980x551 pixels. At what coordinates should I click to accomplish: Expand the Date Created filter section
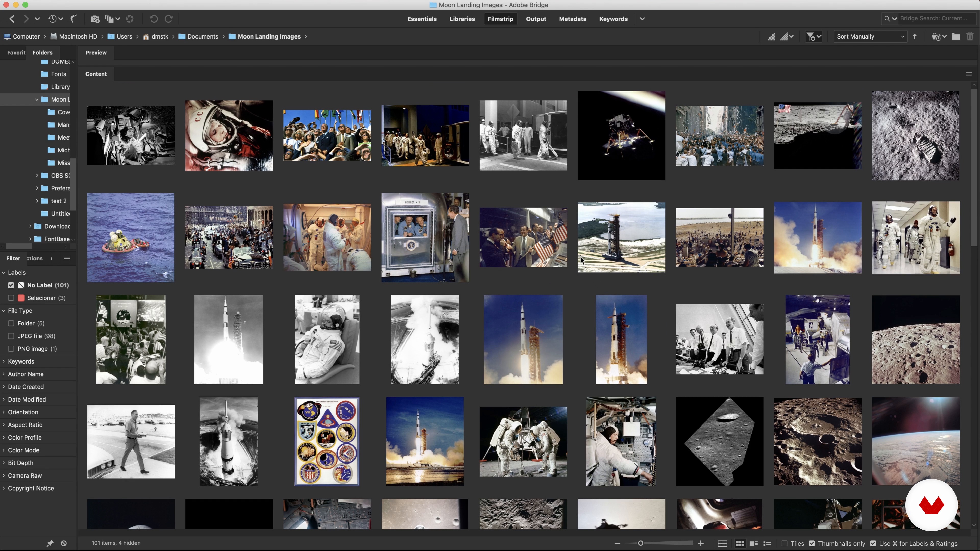click(26, 387)
